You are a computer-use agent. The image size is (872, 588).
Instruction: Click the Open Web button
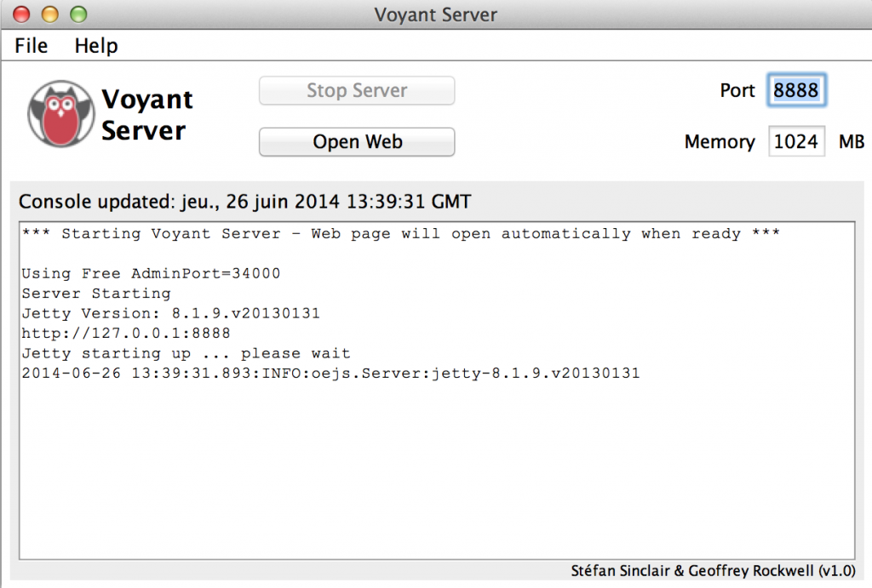(357, 142)
